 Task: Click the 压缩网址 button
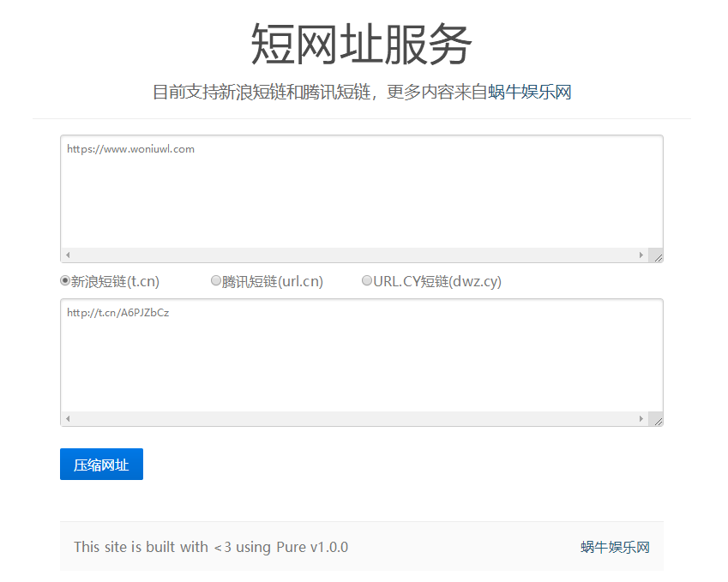(x=100, y=464)
